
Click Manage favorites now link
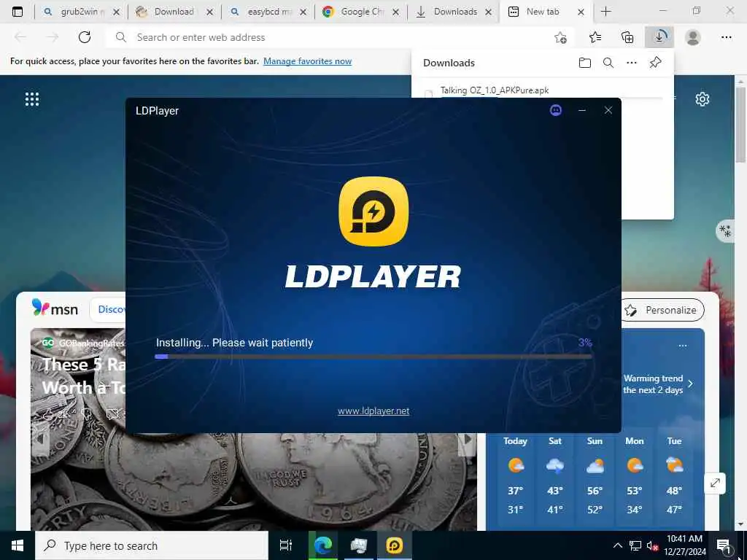307,61
